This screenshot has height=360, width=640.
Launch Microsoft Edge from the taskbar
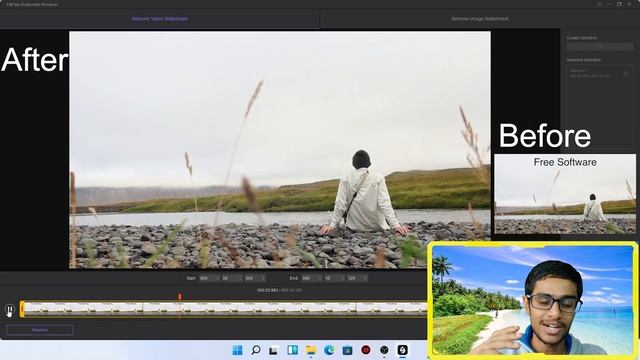329,350
